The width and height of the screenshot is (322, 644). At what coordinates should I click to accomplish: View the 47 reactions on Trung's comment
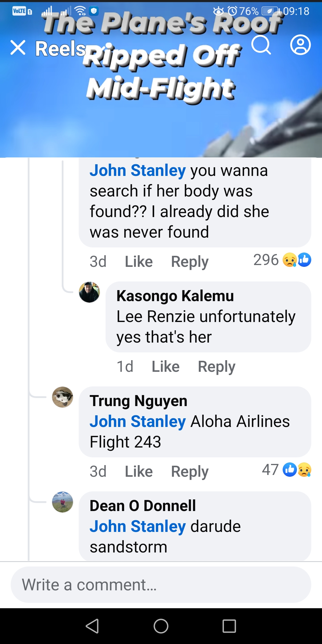[286, 470]
